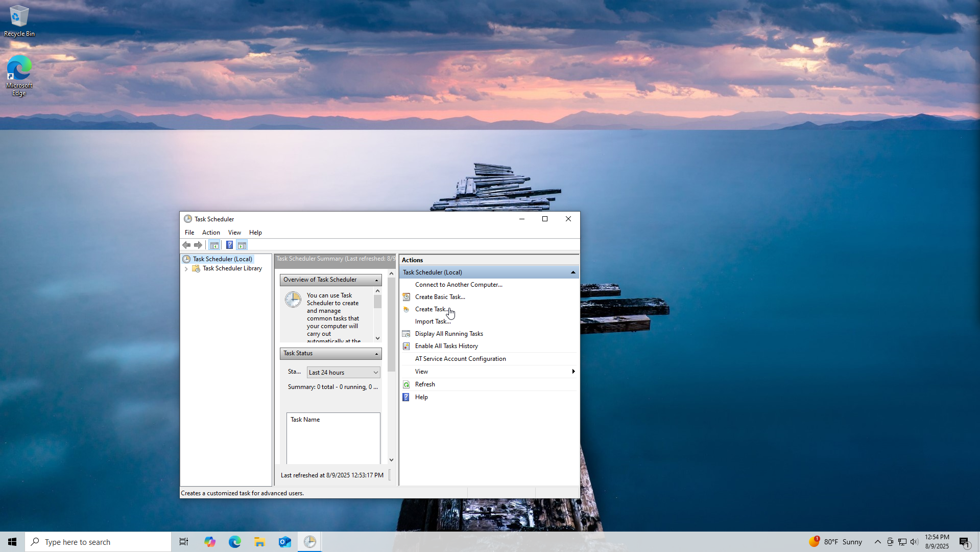
Task: Open File Explorer from the taskbar
Action: (259, 542)
